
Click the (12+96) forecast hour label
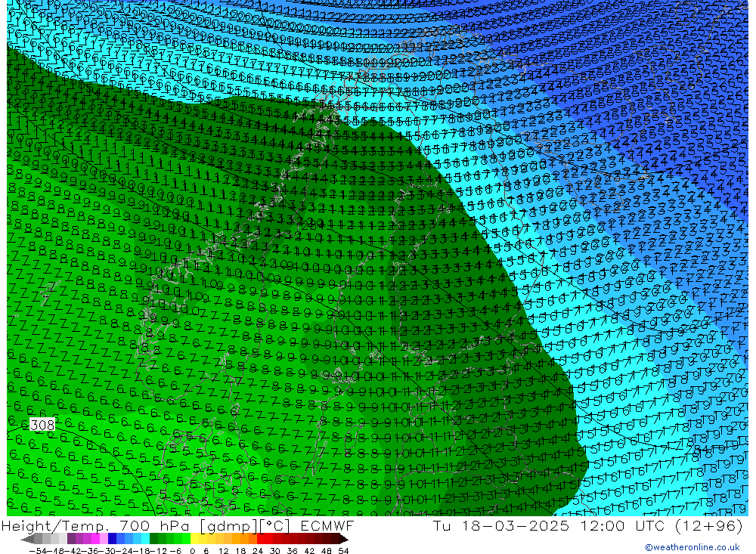[x=708, y=525]
